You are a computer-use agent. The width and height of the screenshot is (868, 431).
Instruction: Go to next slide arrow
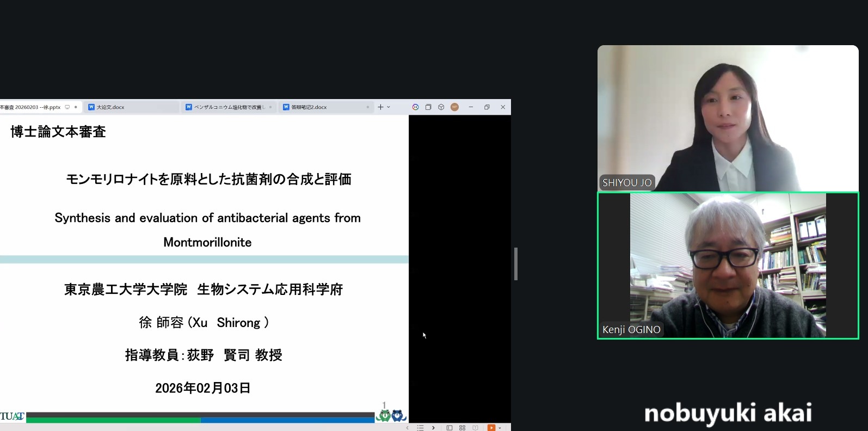(433, 428)
